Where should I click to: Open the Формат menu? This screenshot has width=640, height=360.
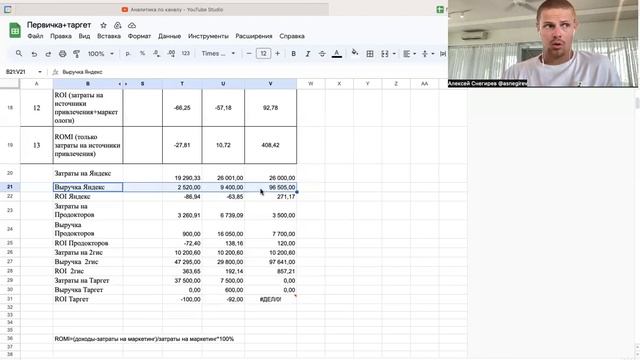pyautogui.click(x=139, y=36)
